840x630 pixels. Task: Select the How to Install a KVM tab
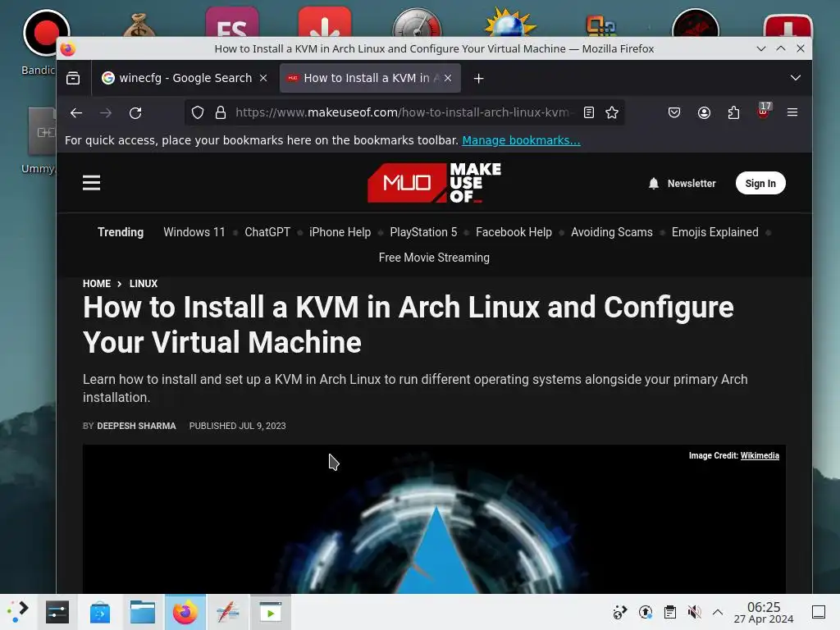pyautogui.click(x=370, y=78)
